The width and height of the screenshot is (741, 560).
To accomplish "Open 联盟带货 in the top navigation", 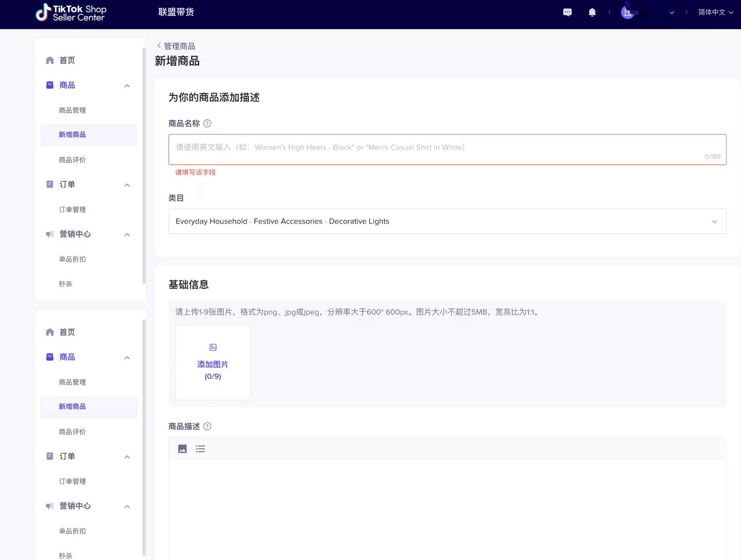I will click(176, 12).
